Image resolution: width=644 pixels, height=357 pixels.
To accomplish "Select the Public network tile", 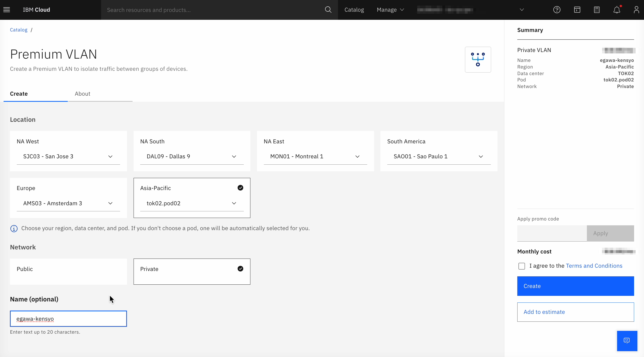I will (68, 271).
